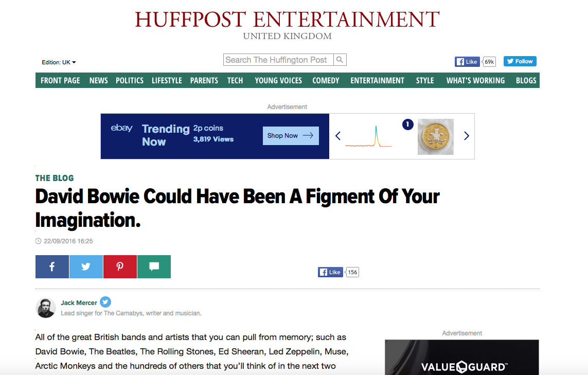The width and height of the screenshot is (588, 375).
Task: Like the article using the inline Like button
Action: pos(330,272)
